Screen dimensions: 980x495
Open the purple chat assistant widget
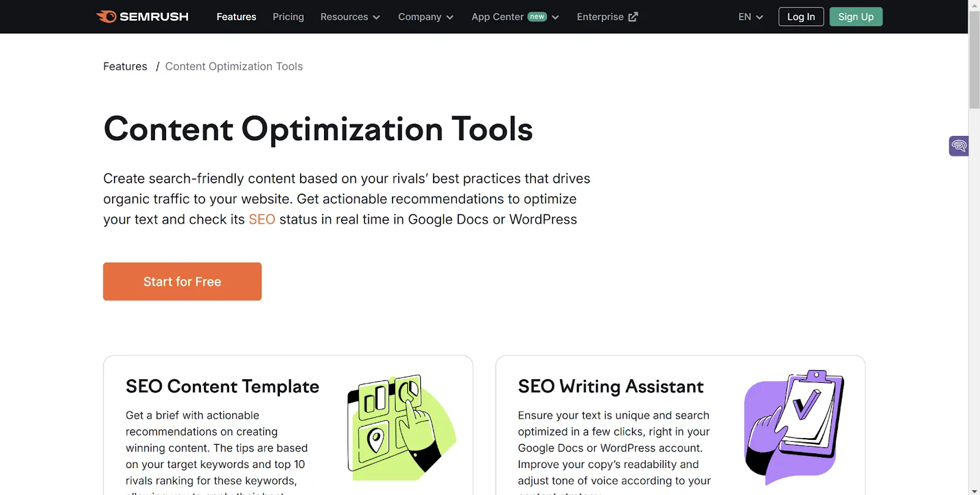(x=959, y=146)
